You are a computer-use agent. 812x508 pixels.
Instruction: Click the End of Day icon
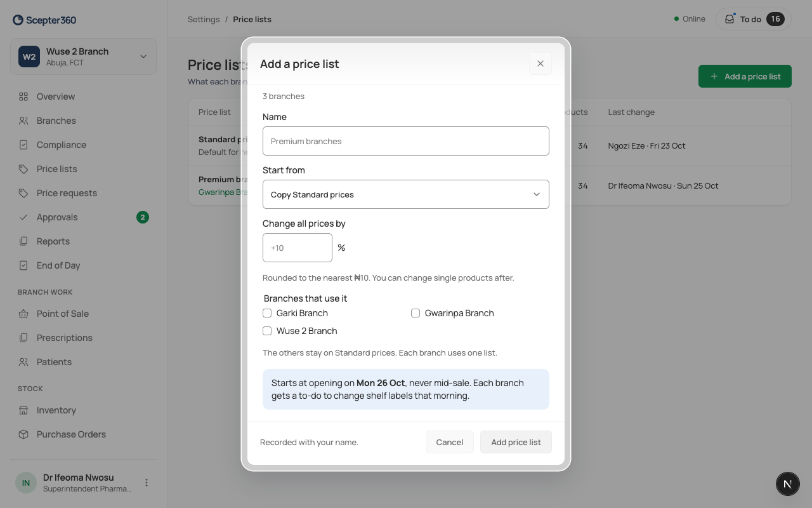pyautogui.click(x=23, y=265)
